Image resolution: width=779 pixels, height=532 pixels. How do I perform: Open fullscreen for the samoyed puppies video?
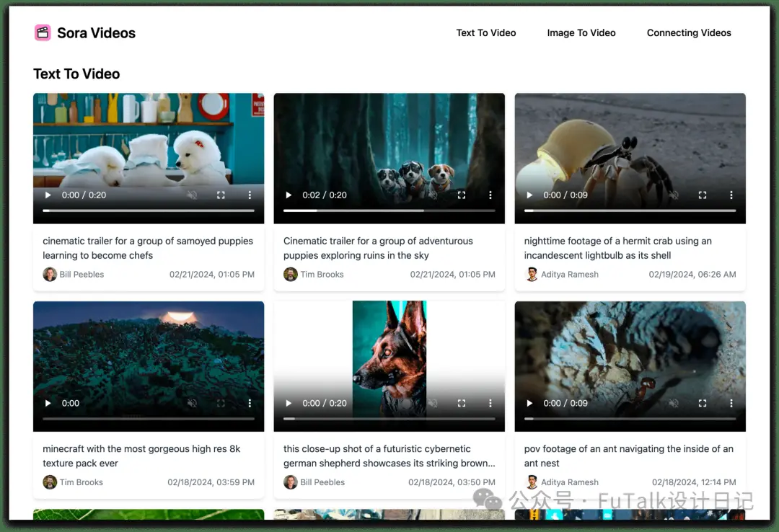pos(221,195)
